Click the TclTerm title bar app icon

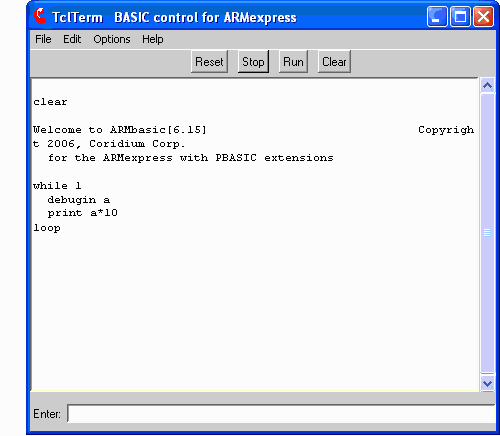(40, 16)
